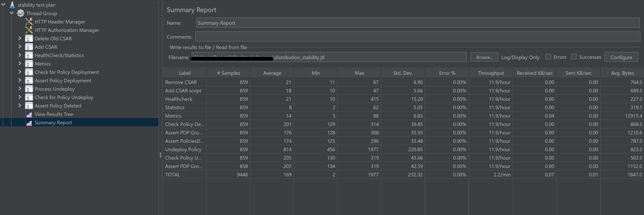644x215 pixels.
Task: Expand the Delete Old CSAR node
Action: pyautogui.click(x=20, y=38)
